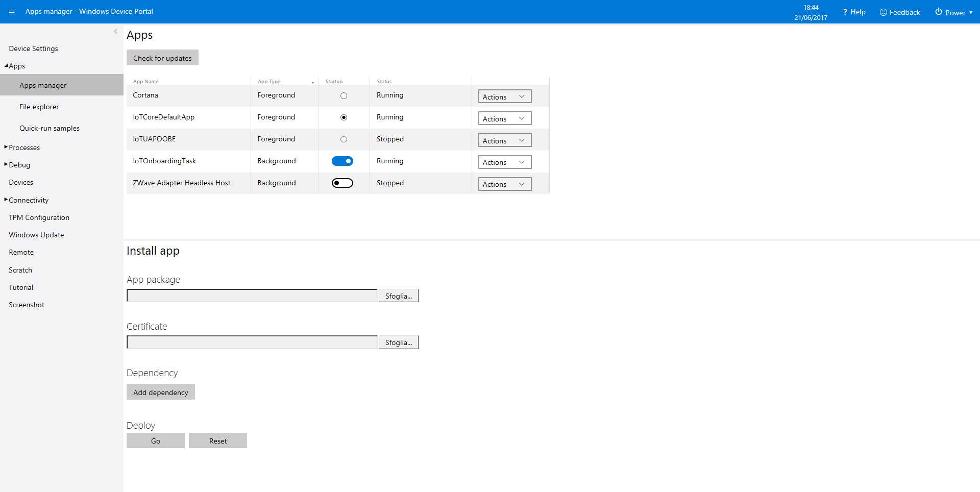Image resolution: width=980 pixels, height=492 pixels.
Task: Click Reset under Deploy
Action: [218, 440]
